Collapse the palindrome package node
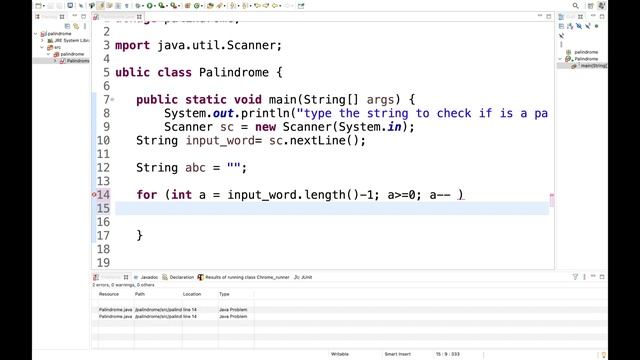This screenshot has width=640, height=360. (x=49, y=54)
